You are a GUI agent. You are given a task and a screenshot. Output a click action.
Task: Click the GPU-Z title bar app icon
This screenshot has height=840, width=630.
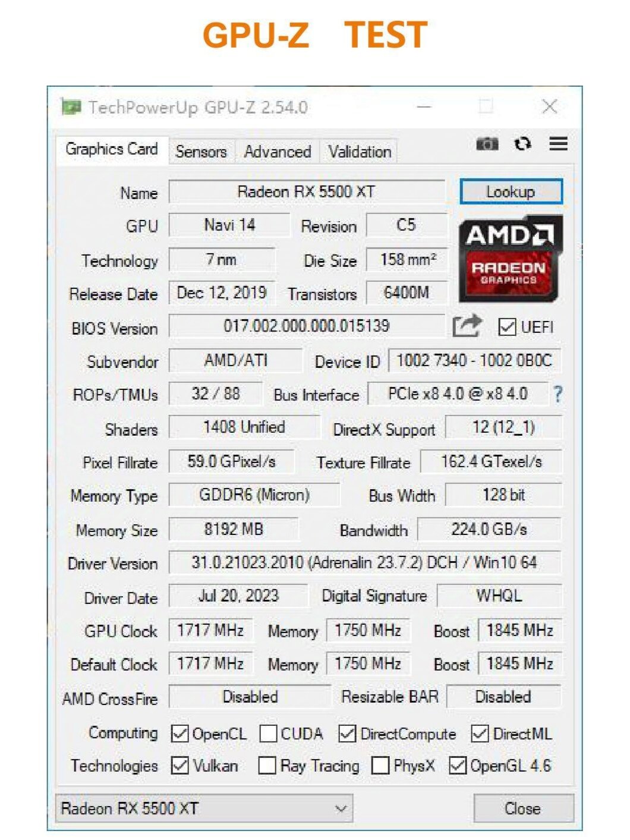[x=71, y=108]
